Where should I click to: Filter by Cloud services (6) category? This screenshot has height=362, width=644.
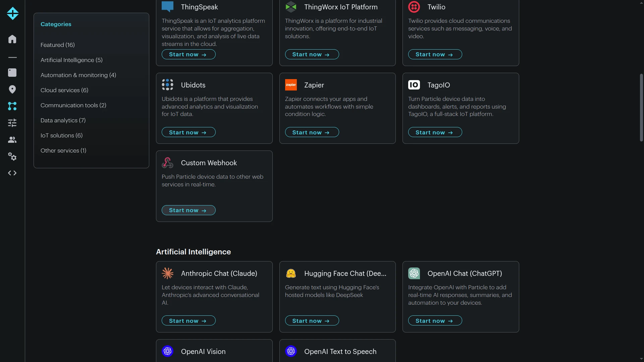tap(64, 90)
